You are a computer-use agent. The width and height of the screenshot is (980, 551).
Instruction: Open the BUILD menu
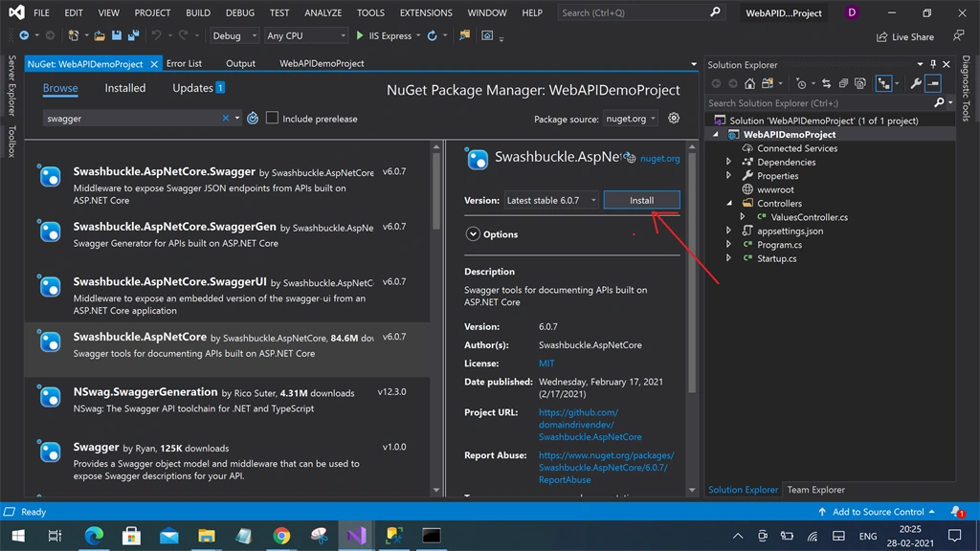click(x=198, y=12)
